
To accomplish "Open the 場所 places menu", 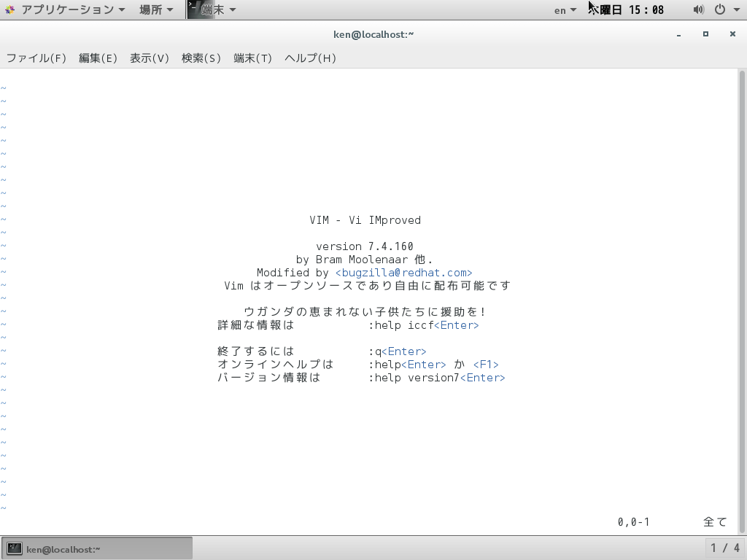I will click(x=156, y=9).
